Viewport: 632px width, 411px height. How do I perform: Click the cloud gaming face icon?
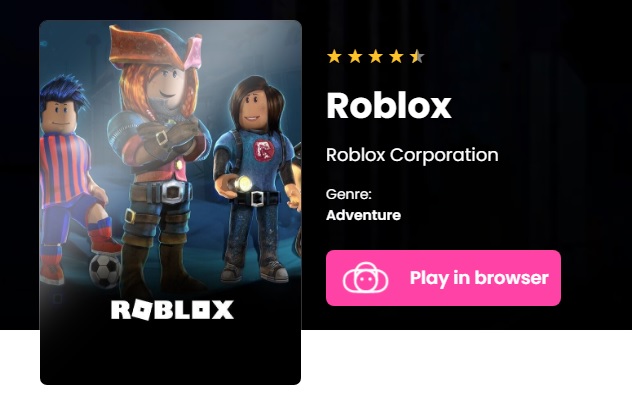tap(366, 278)
